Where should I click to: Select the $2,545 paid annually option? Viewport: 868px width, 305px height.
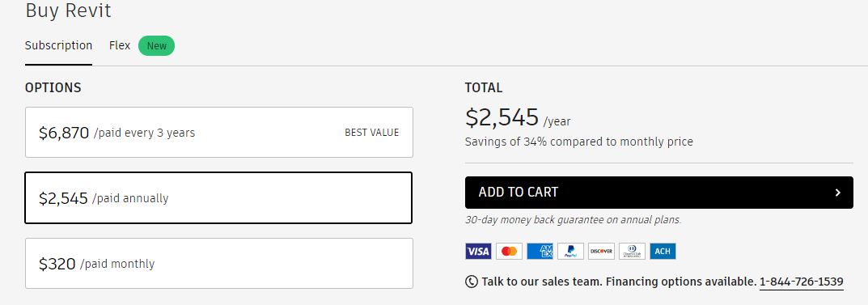tap(218, 197)
